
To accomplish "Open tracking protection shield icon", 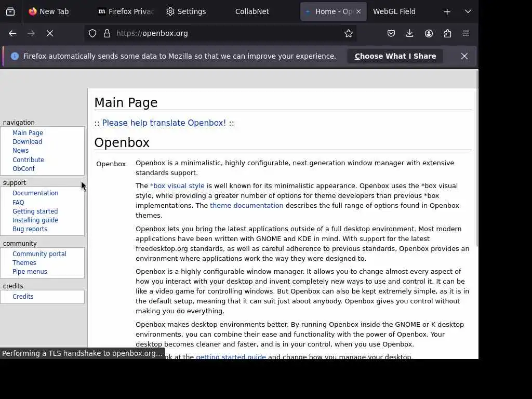I will pyautogui.click(x=92, y=33).
